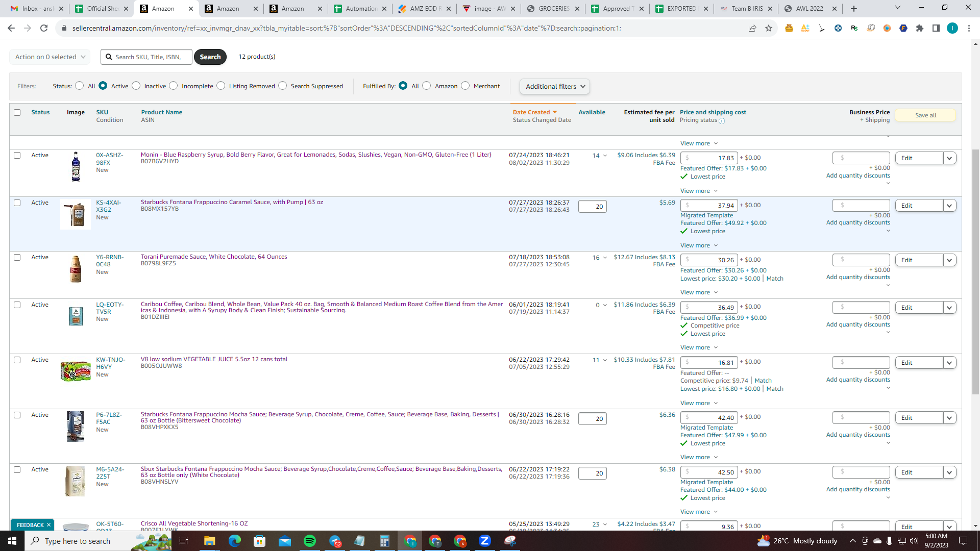Select the Inactive status filter
Viewport: 980px width, 551px height.
click(x=136, y=86)
